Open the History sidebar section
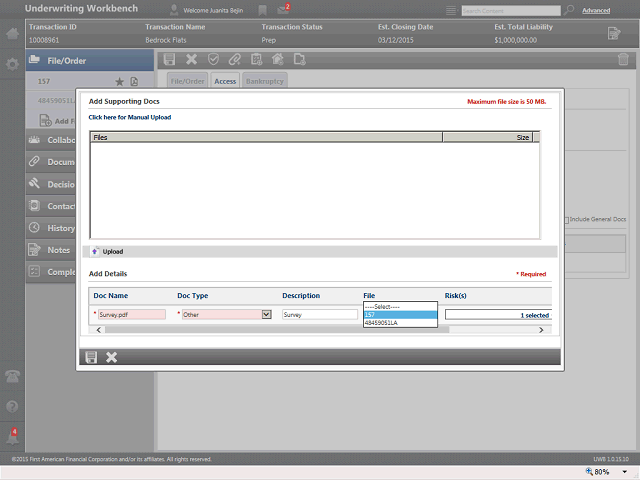The width and height of the screenshot is (640, 480). 51,228
